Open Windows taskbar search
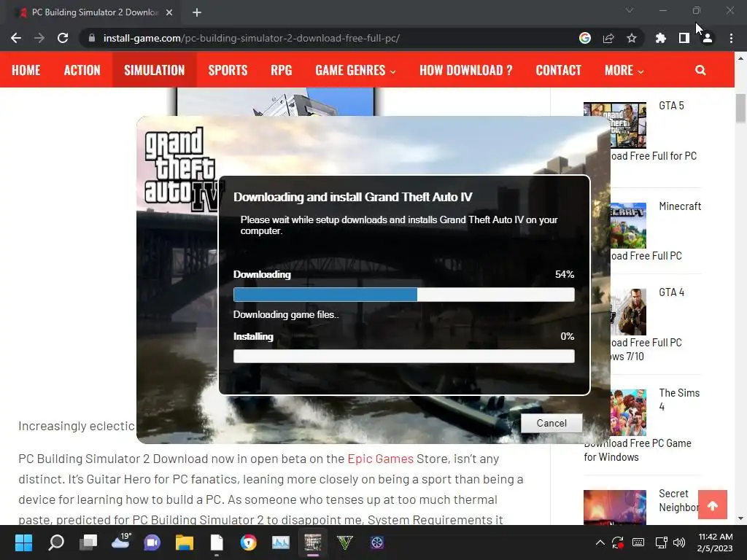The image size is (747, 560). point(56,542)
